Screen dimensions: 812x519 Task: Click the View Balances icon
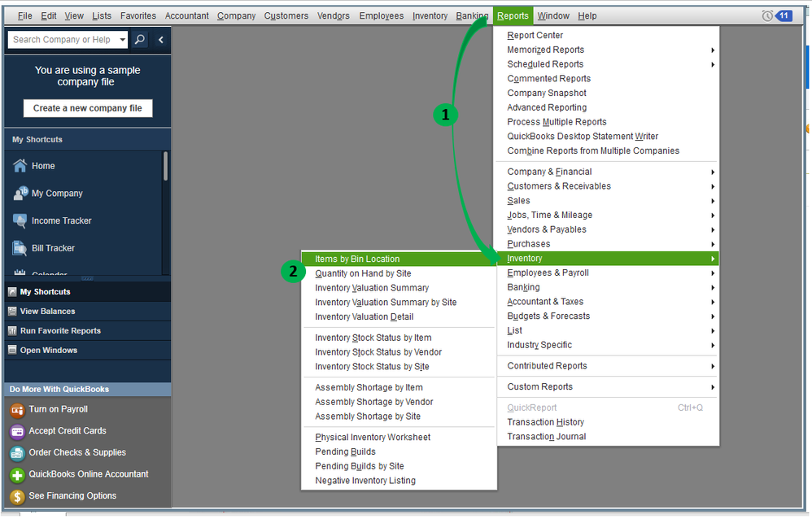[x=12, y=312]
